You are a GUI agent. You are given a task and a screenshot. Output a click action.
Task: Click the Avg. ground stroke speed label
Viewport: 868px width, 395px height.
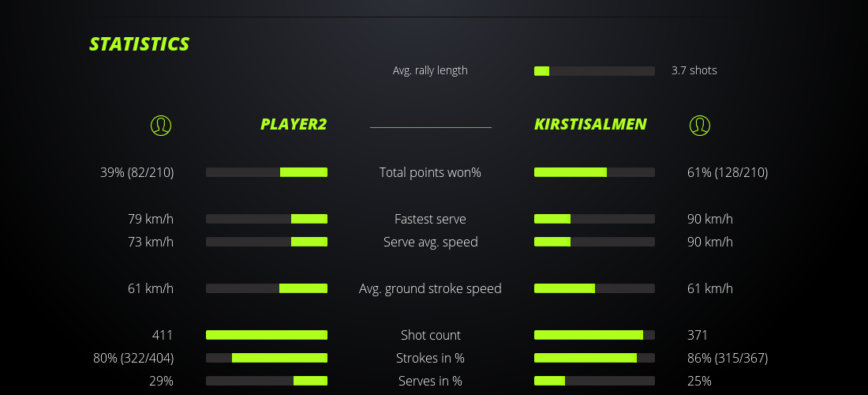tap(430, 288)
